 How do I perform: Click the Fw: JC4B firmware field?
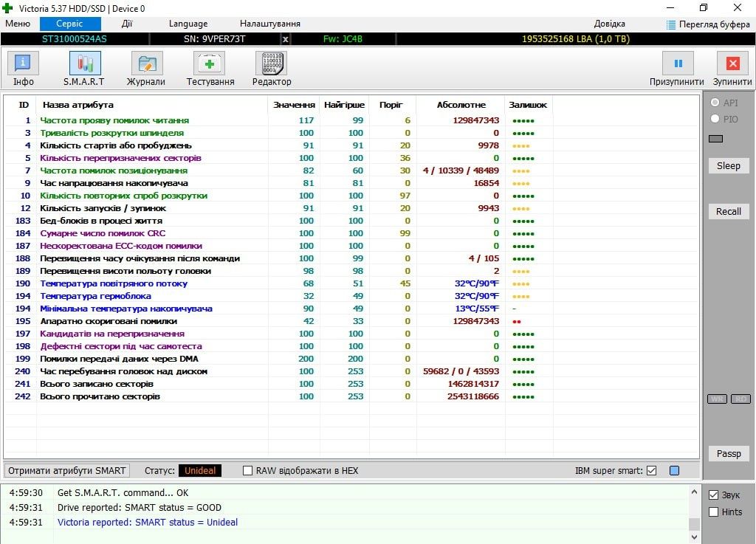[343, 39]
